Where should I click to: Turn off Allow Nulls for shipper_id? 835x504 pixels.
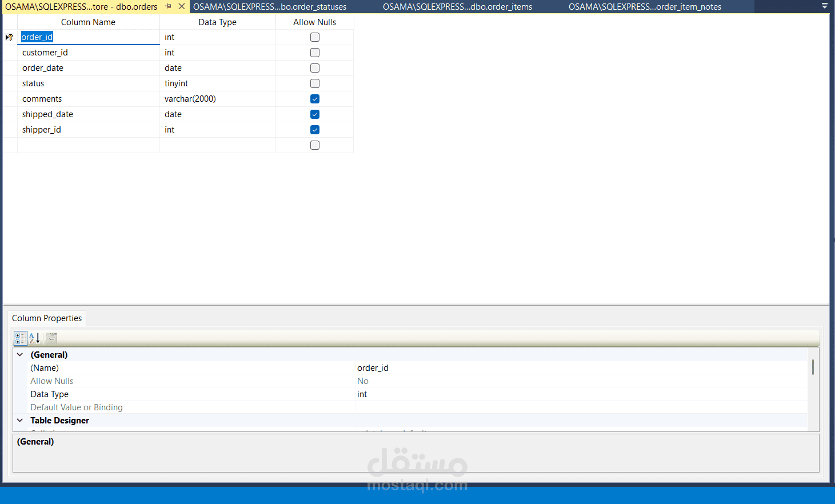point(315,130)
